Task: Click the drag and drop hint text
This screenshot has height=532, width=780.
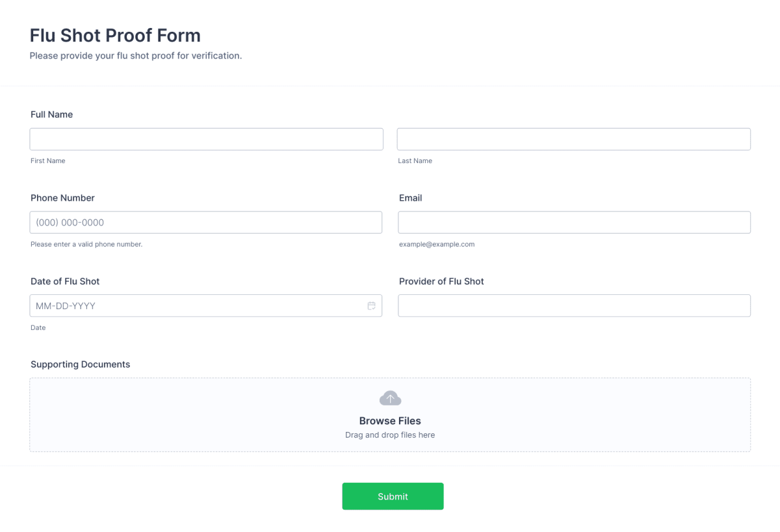Action: [390, 435]
